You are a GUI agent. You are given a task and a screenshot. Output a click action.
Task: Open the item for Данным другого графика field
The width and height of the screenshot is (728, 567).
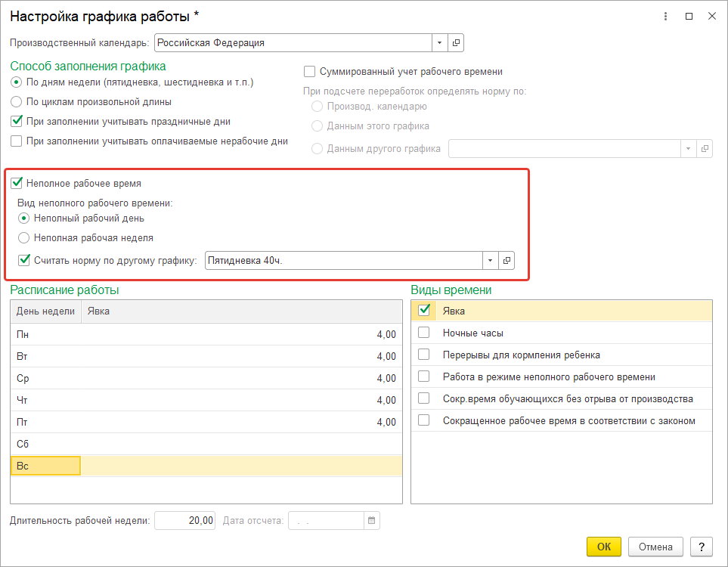[x=705, y=148]
